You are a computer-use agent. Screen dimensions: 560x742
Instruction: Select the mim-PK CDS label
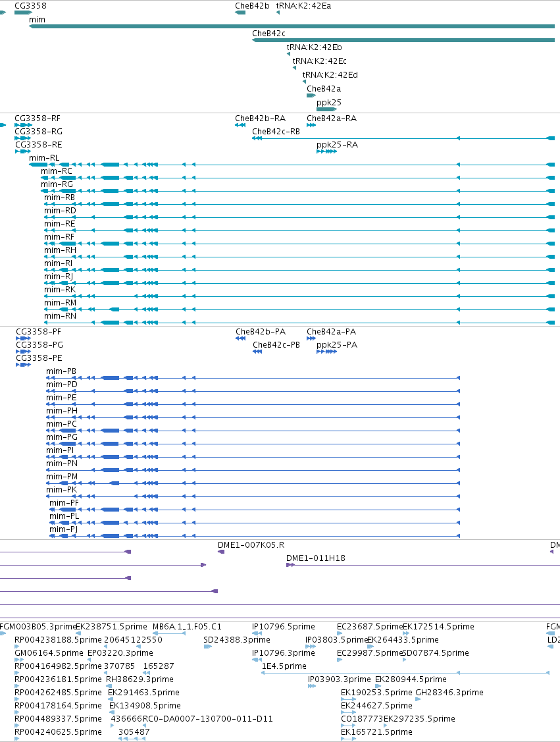tap(61, 490)
